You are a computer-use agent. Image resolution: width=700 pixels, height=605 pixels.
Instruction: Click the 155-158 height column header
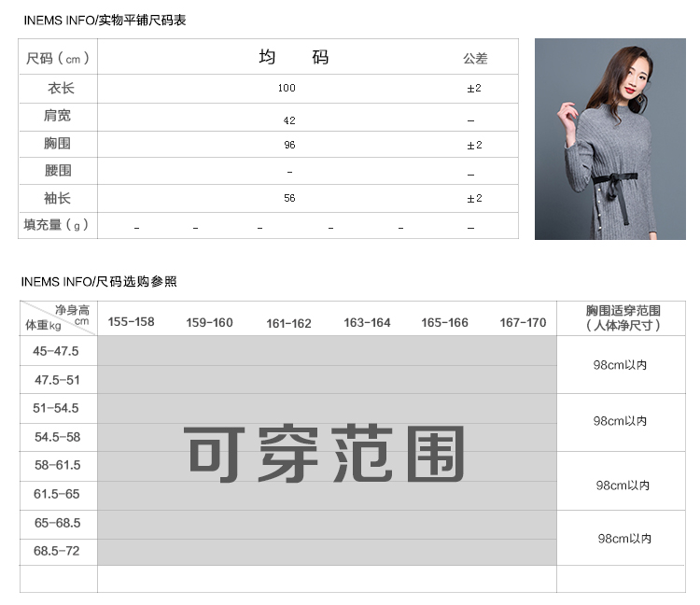coord(132,322)
